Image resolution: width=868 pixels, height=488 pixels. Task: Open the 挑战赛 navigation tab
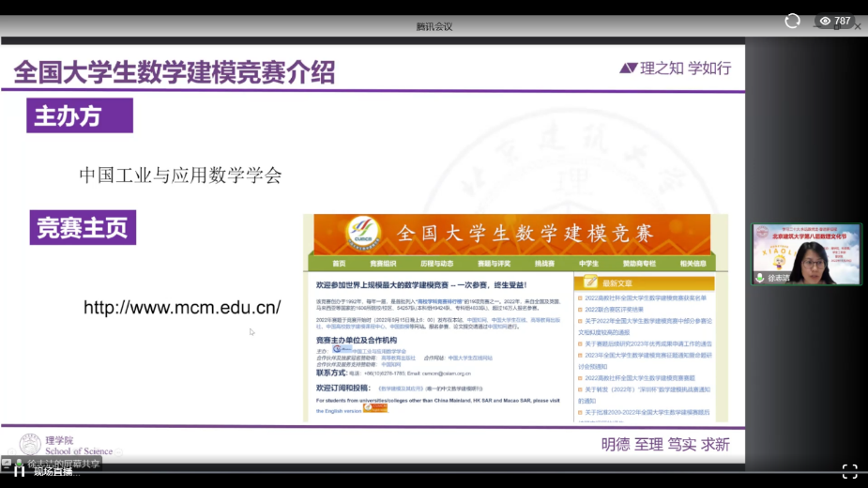tap(544, 264)
